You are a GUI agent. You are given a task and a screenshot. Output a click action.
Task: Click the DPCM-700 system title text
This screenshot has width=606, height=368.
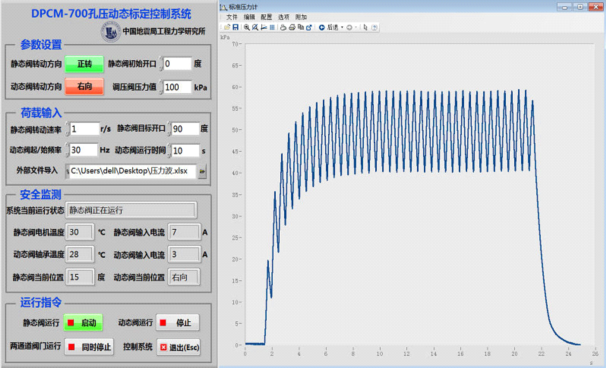coord(111,14)
